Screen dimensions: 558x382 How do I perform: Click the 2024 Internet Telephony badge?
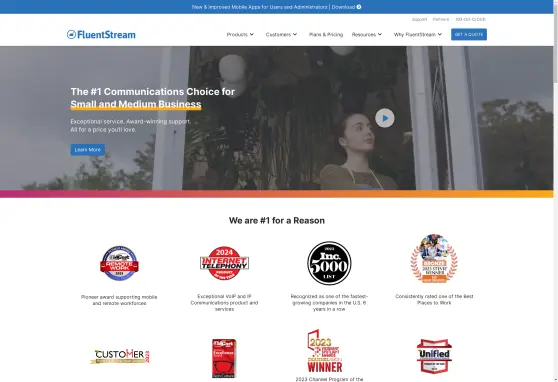click(x=224, y=263)
